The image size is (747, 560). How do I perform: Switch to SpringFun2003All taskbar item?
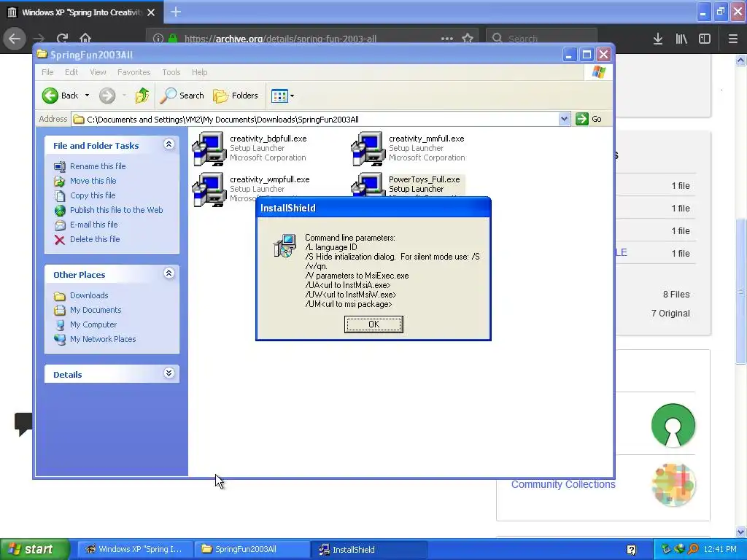point(252,549)
